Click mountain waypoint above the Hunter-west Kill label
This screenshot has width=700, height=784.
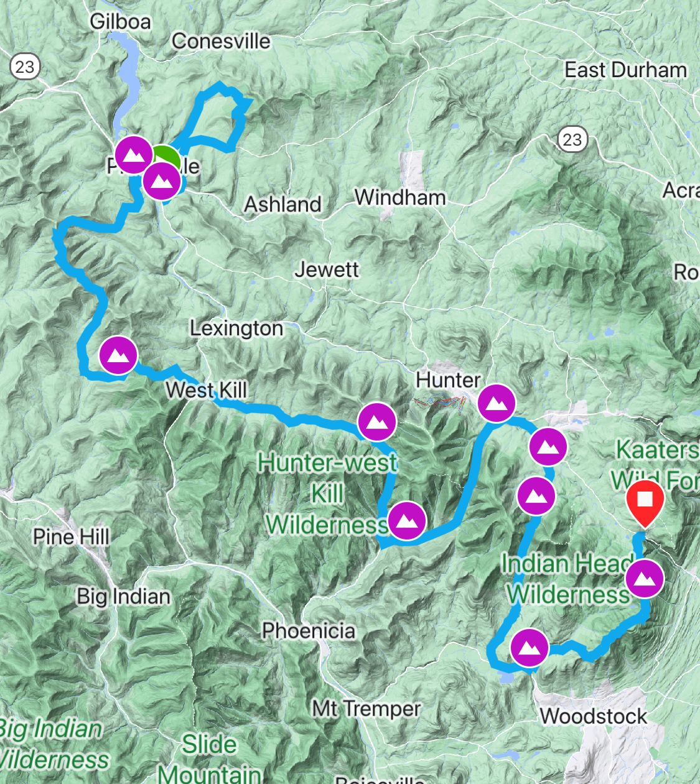click(377, 421)
